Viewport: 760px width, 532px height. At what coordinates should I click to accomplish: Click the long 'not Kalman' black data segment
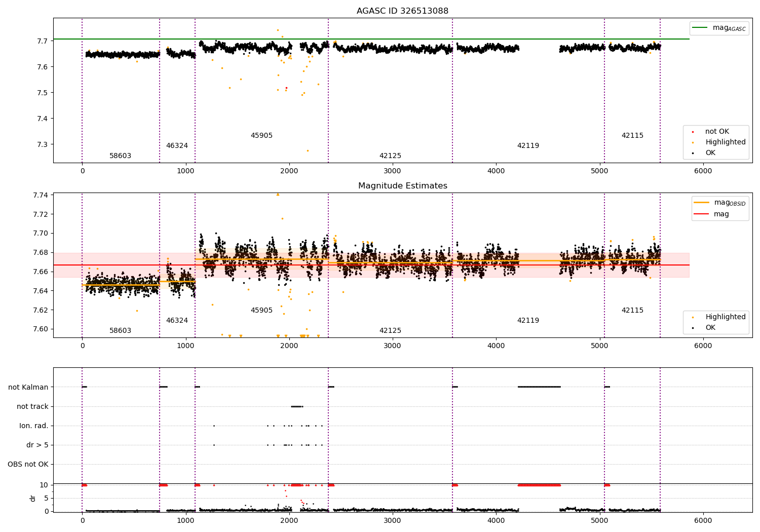pyautogui.click(x=539, y=387)
